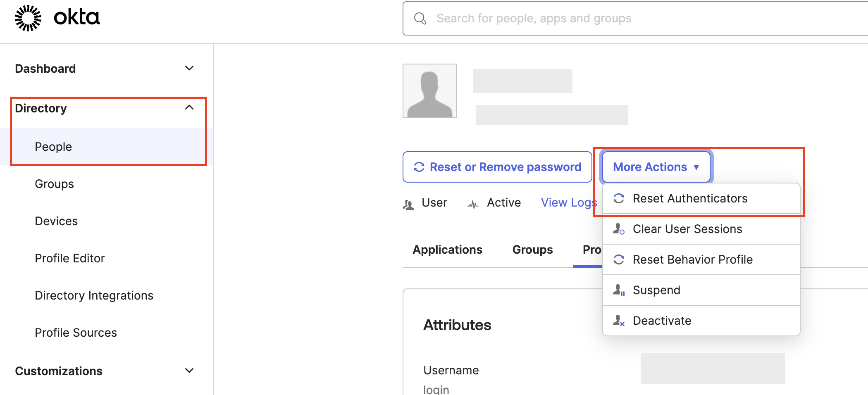Click the More Actions button
The width and height of the screenshot is (868, 395).
(x=656, y=167)
